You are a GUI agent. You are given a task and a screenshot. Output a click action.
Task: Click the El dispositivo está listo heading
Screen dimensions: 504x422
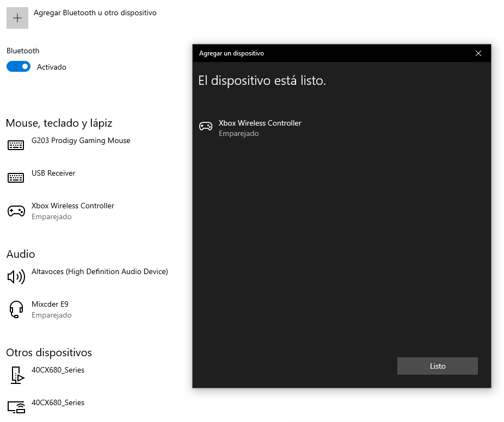coord(262,80)
